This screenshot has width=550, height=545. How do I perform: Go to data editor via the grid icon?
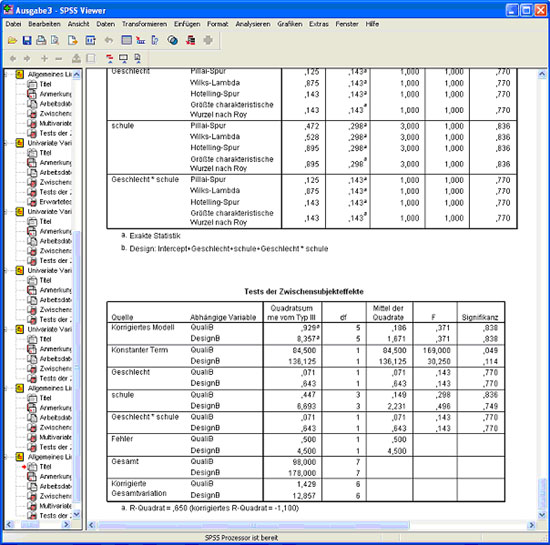pyautogui.click(x=126, y=40)
